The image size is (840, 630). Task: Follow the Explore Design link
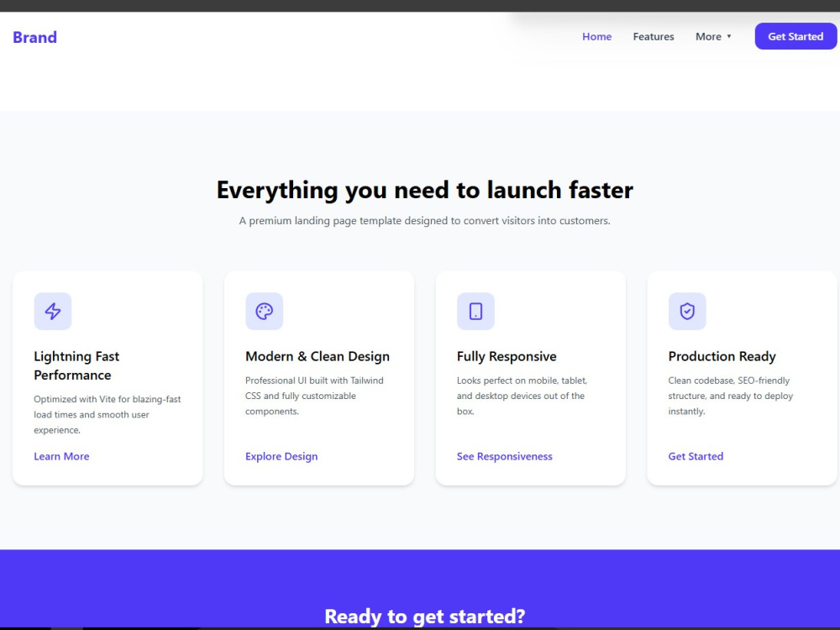(281, 456)
